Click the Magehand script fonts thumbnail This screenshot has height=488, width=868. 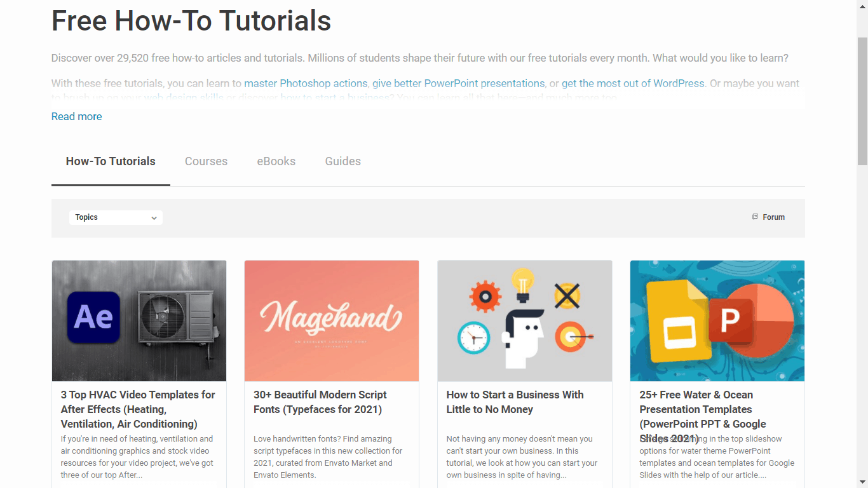coord(332,321)
